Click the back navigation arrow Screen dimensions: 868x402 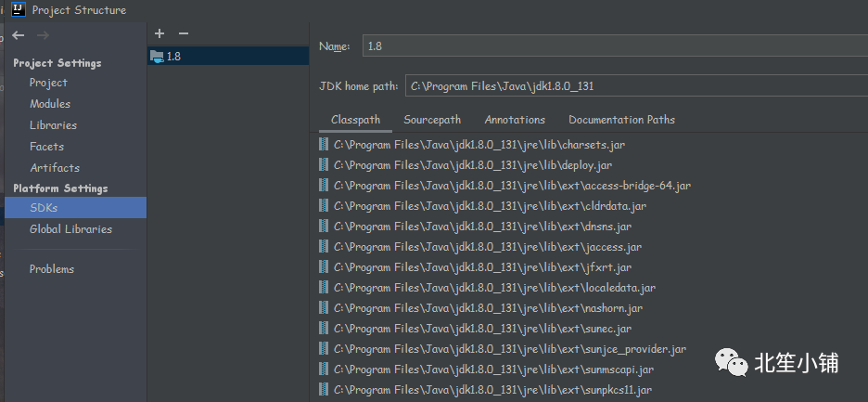coord(19,35)
